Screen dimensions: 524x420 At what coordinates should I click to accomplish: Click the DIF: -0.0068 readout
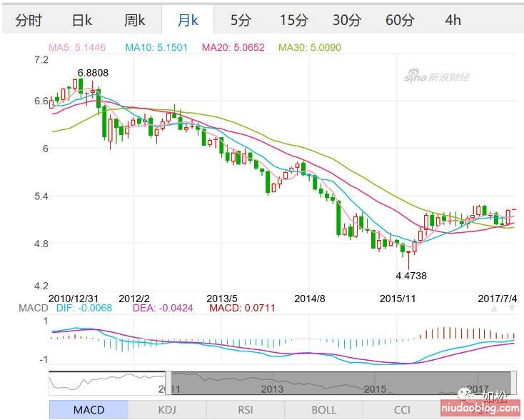(x=84, y=308)
